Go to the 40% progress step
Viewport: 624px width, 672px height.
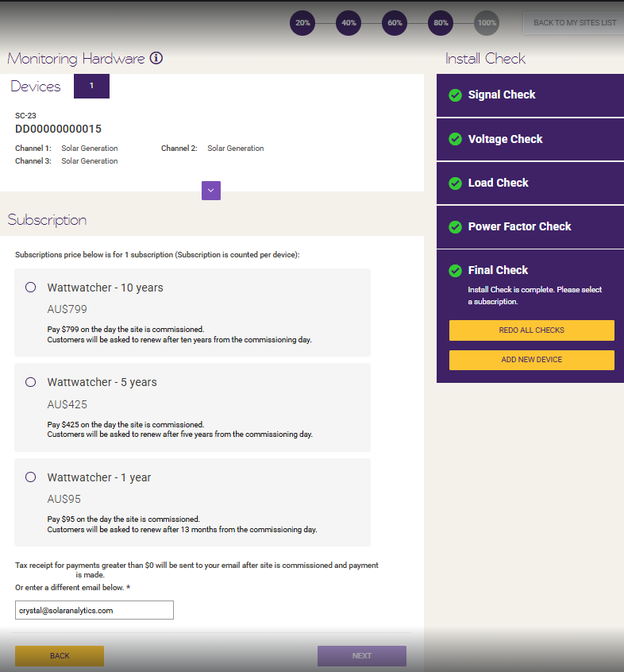tap(349, 23)
